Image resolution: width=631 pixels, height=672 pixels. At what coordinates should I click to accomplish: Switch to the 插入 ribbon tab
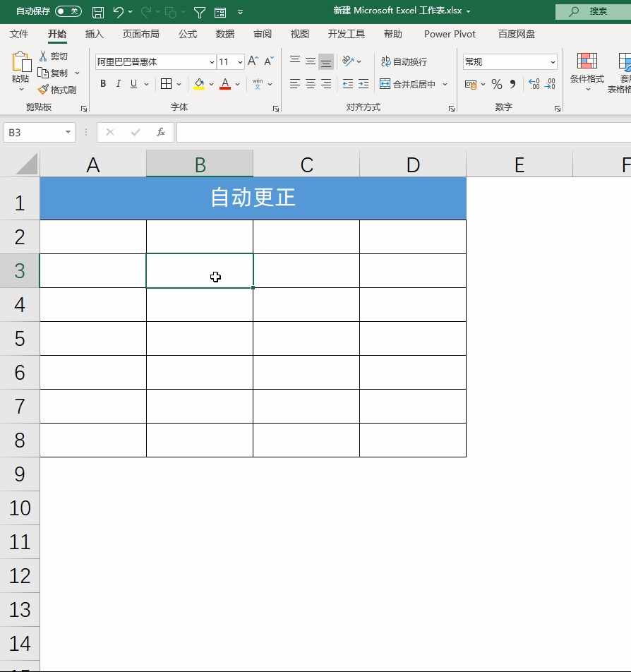point(94,34)
